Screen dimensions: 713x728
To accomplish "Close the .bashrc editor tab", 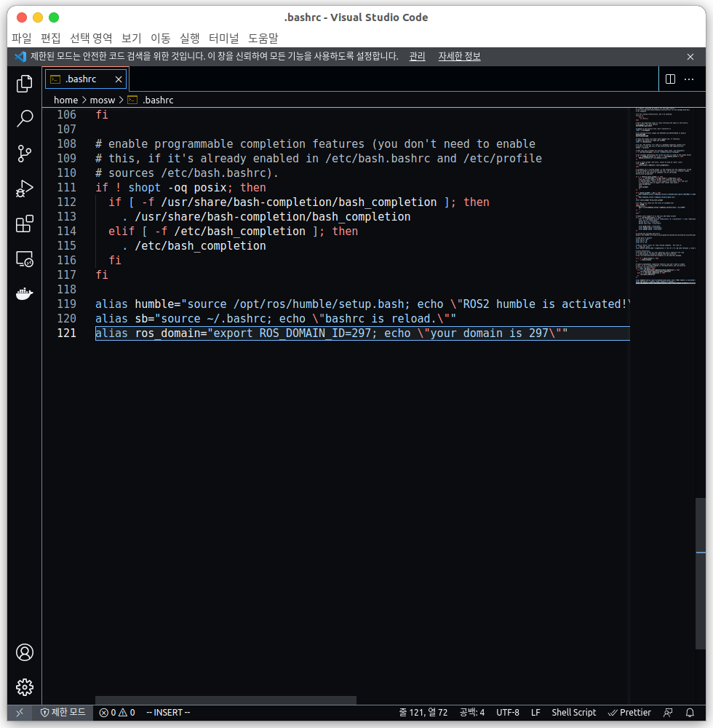I will [119, 79].
